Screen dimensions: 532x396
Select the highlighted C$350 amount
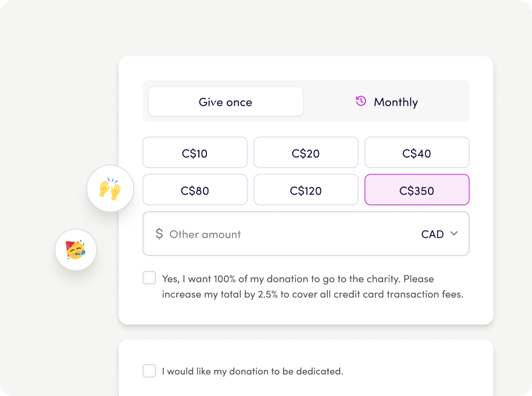[x=417, y=191]
